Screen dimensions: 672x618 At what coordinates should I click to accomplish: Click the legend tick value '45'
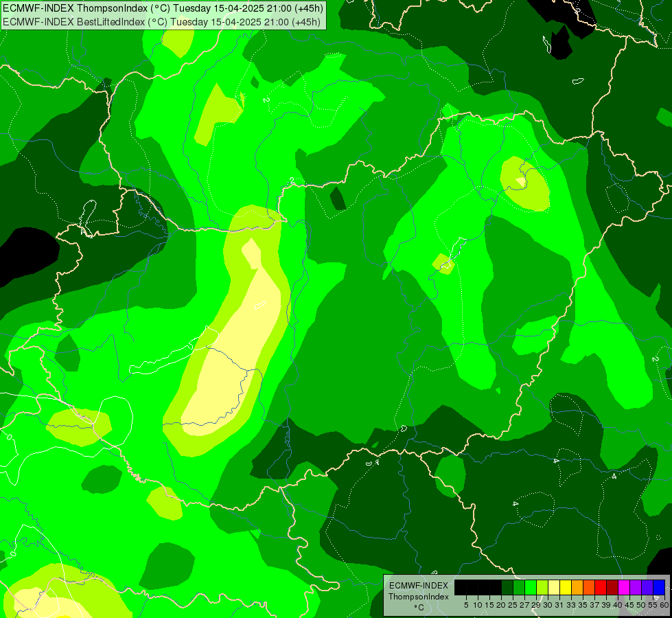629,605
